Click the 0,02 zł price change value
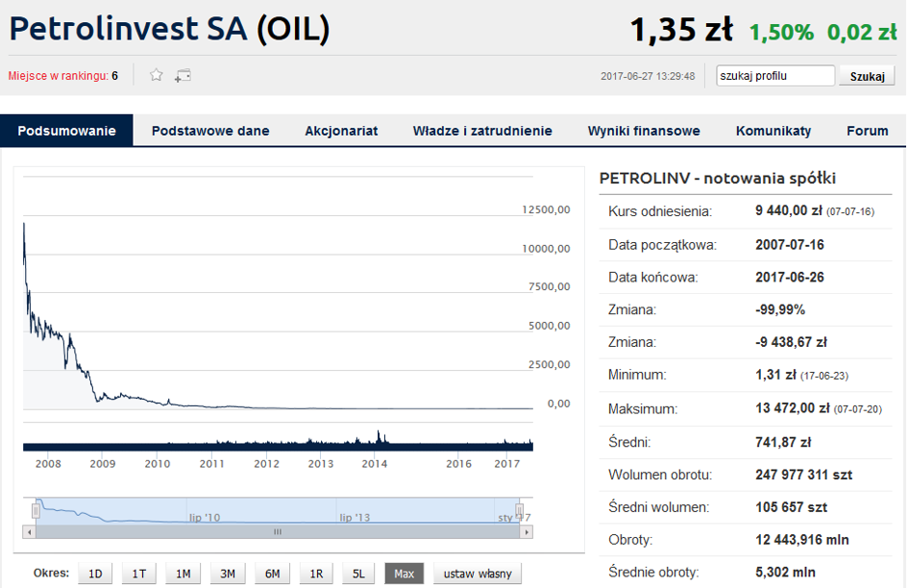 862,33
